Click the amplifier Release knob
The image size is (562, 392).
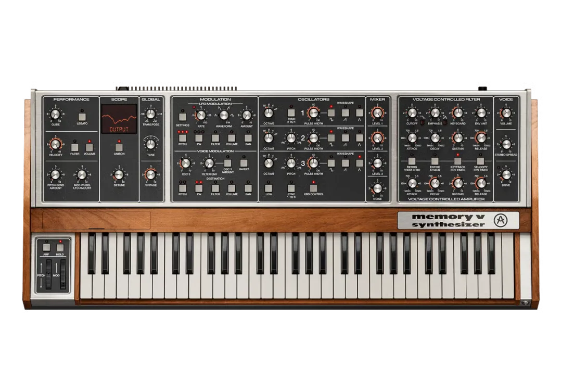[481, 183]
